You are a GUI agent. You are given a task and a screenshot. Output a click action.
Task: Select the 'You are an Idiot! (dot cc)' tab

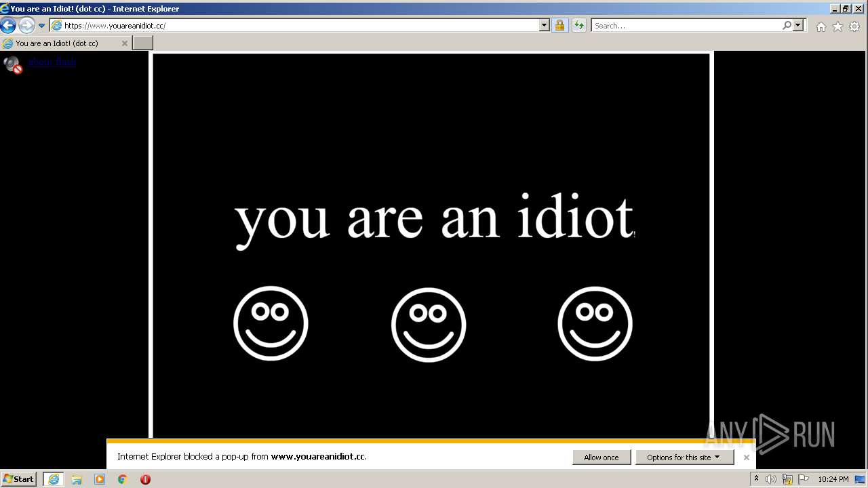click(65, 43)
